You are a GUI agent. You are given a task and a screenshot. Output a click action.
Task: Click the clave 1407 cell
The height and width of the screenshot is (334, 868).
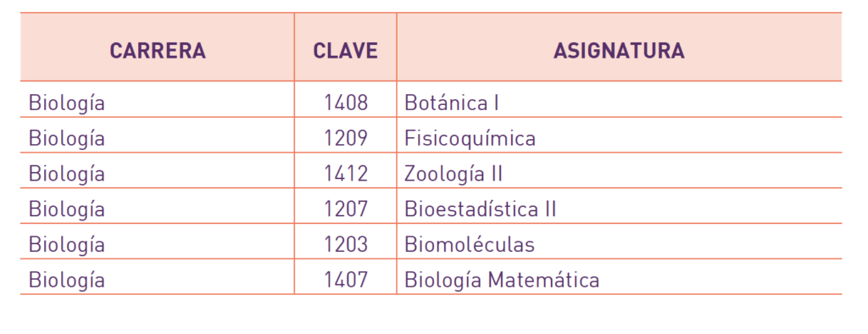click(346, 280)
